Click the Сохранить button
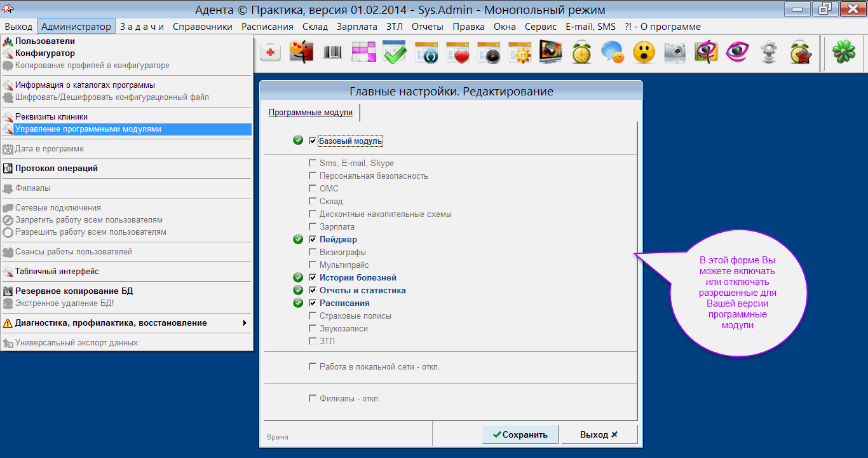 tap(520, 434)
